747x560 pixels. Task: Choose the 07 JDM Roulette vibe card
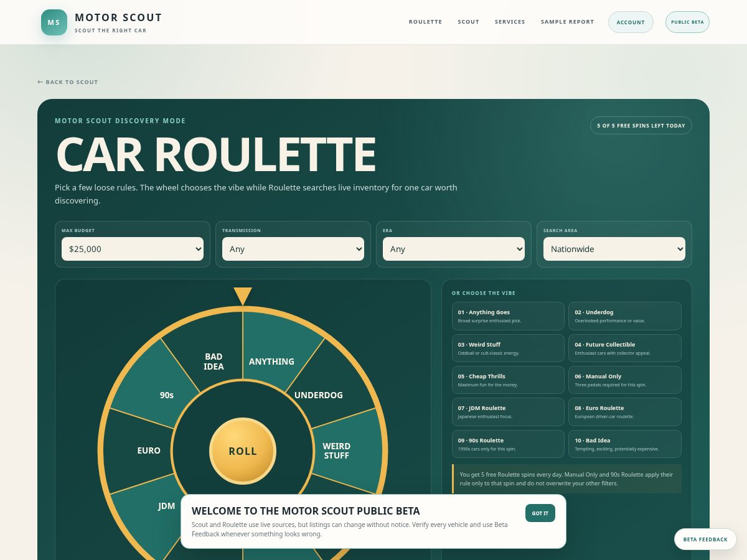click(508, 412)
